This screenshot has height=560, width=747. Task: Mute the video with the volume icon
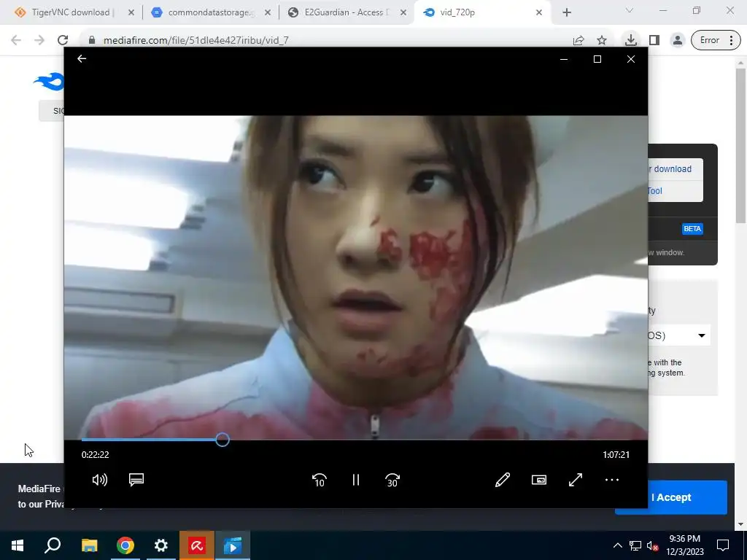tap(99, 480)
